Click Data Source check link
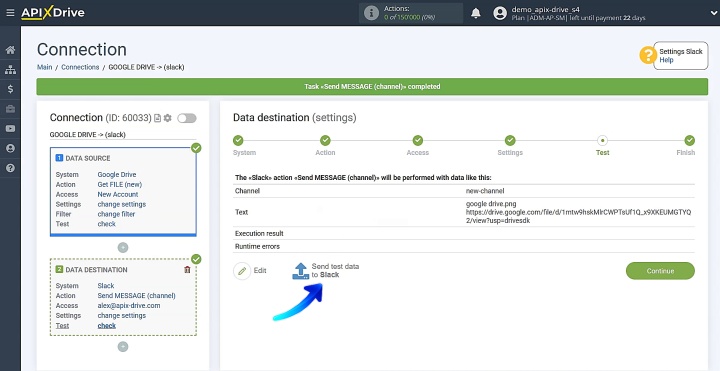The width and height of the screenshot is (720, 371). point(107,224)
